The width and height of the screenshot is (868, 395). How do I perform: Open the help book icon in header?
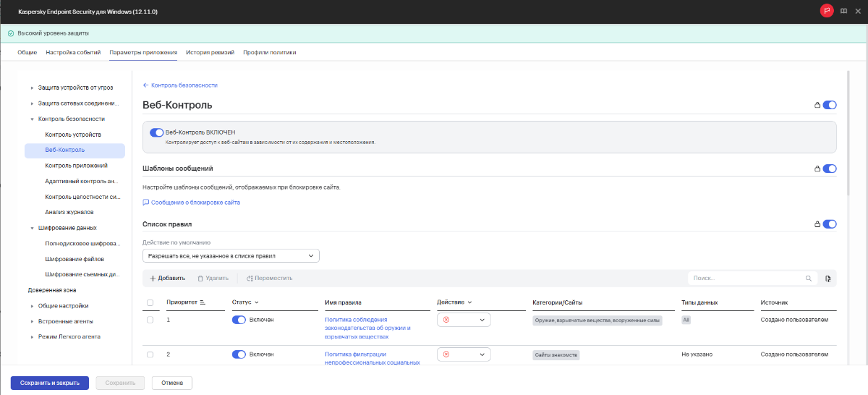843,12
